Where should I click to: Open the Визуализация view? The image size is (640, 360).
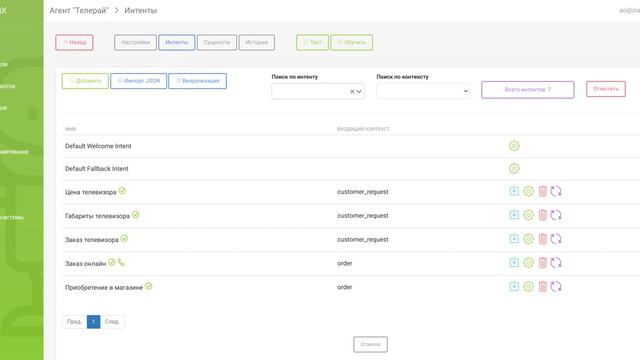(x=198, y=81)
